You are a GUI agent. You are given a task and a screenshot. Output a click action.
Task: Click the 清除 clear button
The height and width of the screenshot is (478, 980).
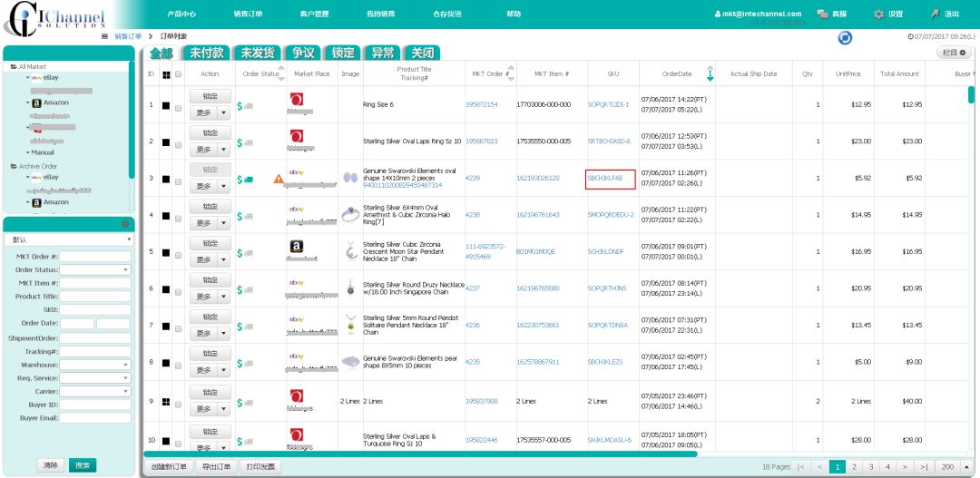pos(51,465)
